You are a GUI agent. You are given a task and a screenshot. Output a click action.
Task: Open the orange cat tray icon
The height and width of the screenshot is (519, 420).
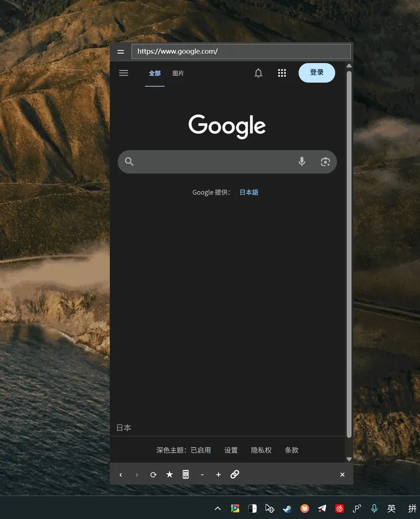coord(304,508)
